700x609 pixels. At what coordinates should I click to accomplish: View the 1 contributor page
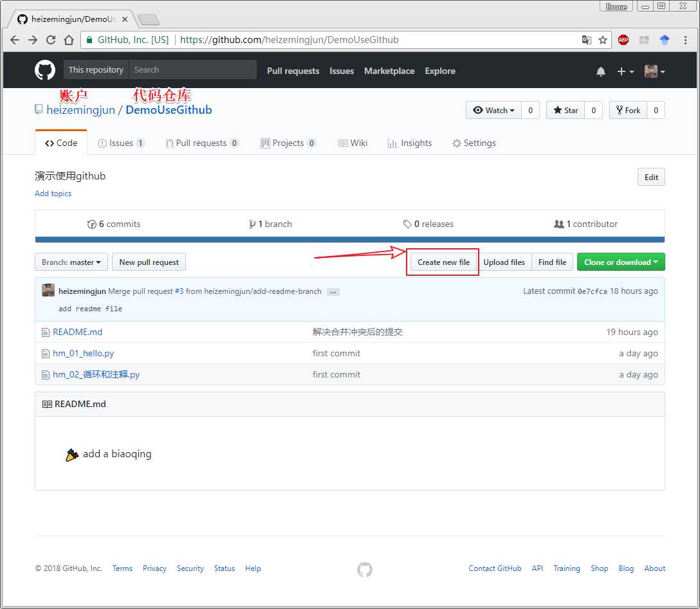click(x=585, y=224)
